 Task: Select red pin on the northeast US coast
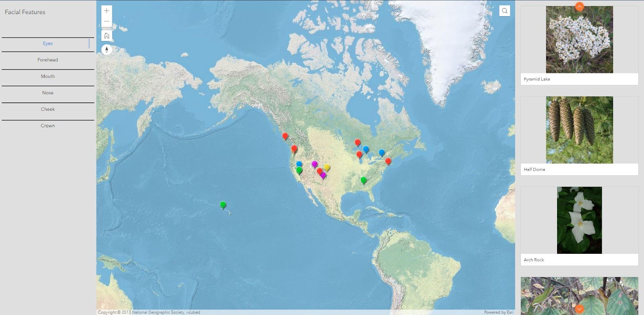tap(388, 161)
